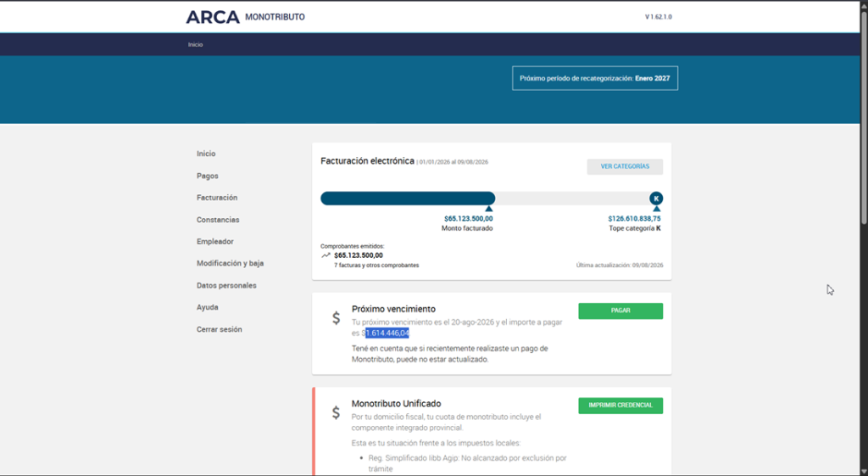868x476 pixels.
Task: Go to Facturación in sidebar
Action: coord(217,198)
